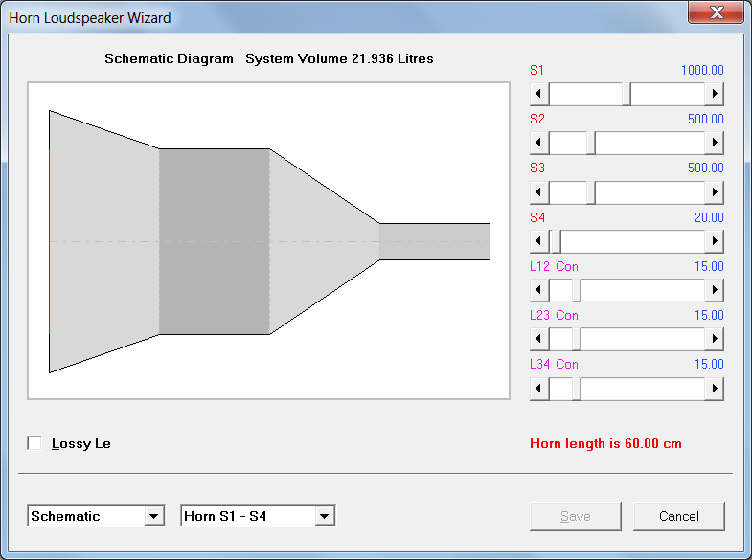Click the L12 slider thumb

pos(577,289)
